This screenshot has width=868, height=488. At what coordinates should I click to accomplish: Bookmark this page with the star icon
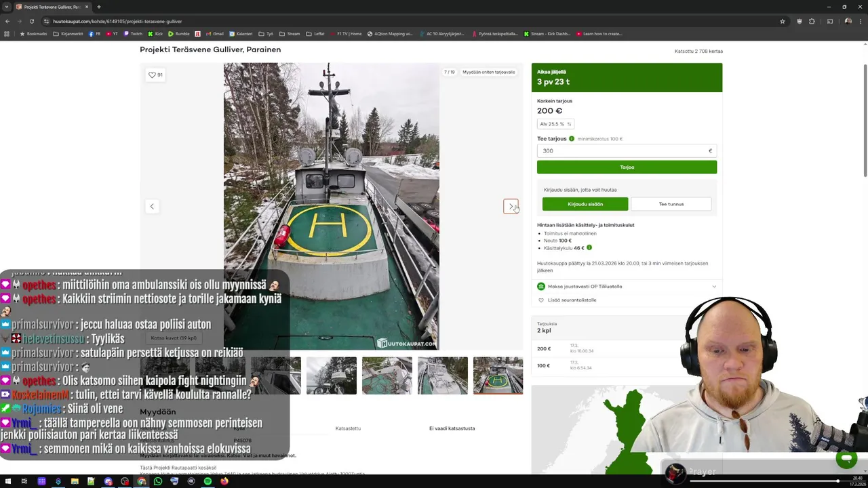[x=782, y=21]
